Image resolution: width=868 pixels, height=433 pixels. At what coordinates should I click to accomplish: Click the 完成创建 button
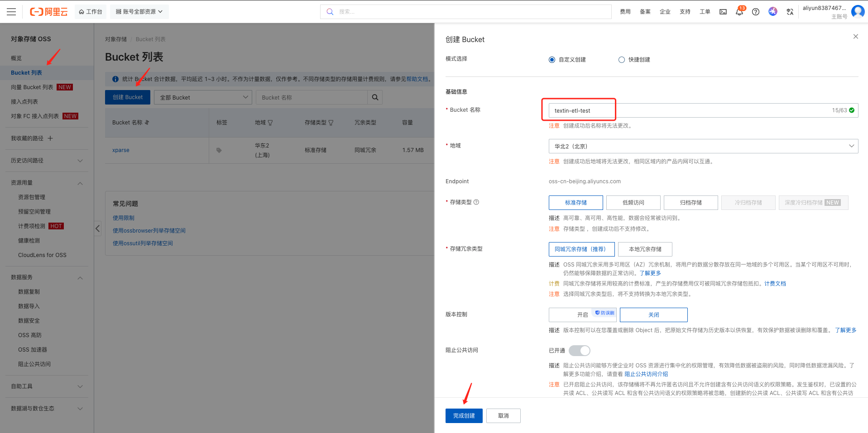click(464, 416)
